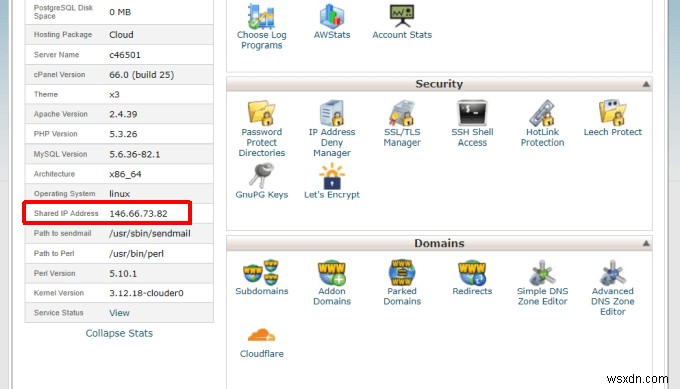Open Parked Domains

[402, 283]
